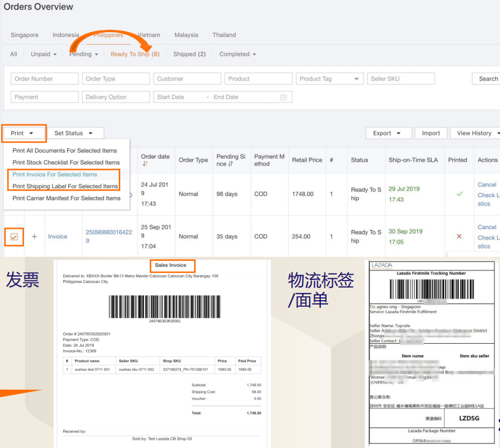Focus the Order Type input field

point(115,79)
